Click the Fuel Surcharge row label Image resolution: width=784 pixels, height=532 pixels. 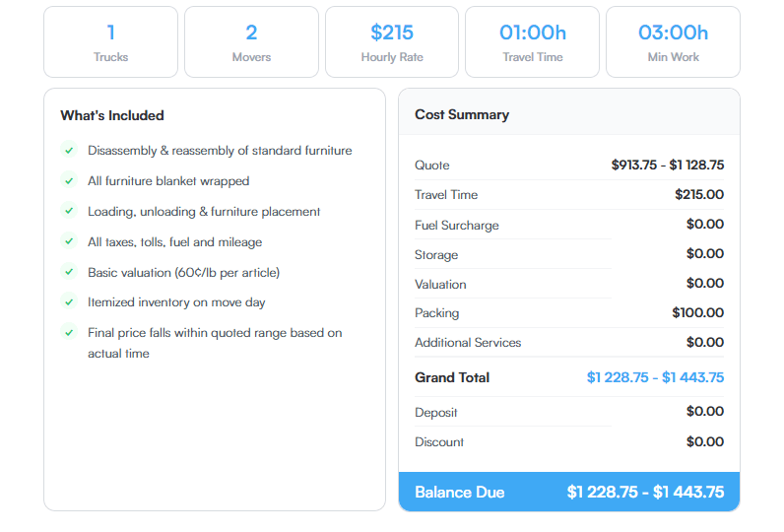pyautogui.click(x=457, y=226)
